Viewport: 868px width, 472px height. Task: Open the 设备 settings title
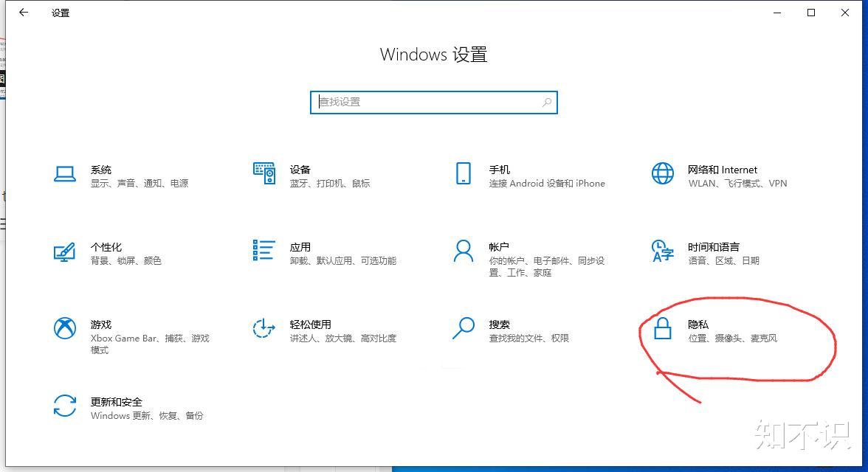[300, 170]
